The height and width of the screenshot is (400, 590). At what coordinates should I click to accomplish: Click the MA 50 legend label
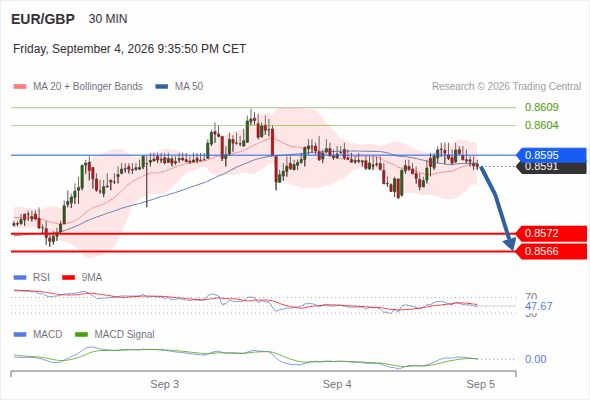click(189, 87)
